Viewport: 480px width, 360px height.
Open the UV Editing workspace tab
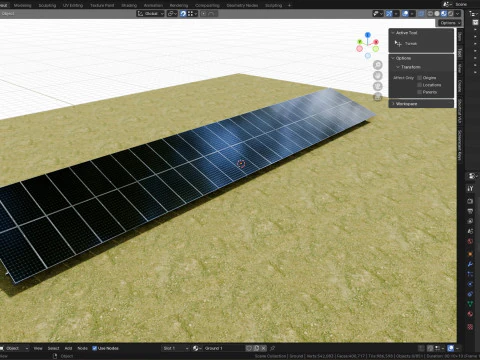pyautogui.click(x=73, y=5)
